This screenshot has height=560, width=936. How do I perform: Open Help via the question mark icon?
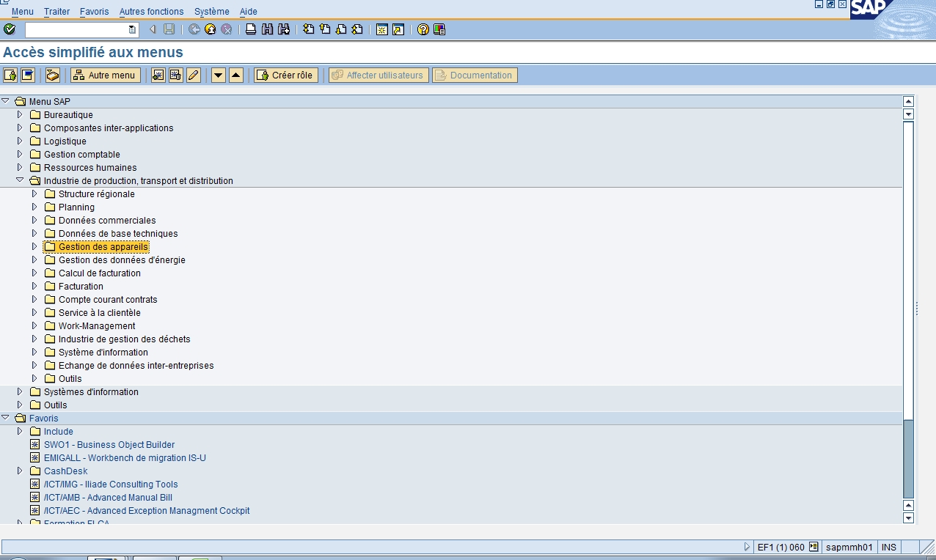(x=423, y=29)
